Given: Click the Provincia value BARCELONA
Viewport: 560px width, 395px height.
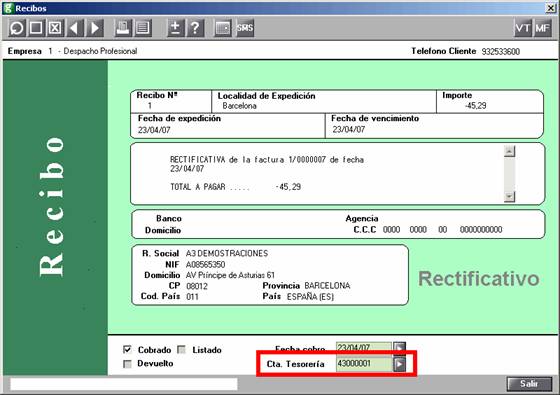Looking at the screenshot, I should pos(327,286).
